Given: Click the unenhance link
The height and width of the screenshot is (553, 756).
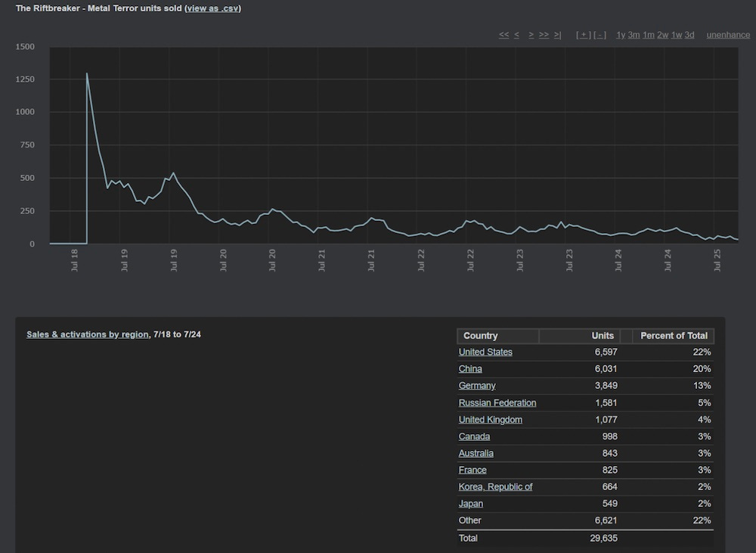Looking at the screenshot, I should click(728, 35).
